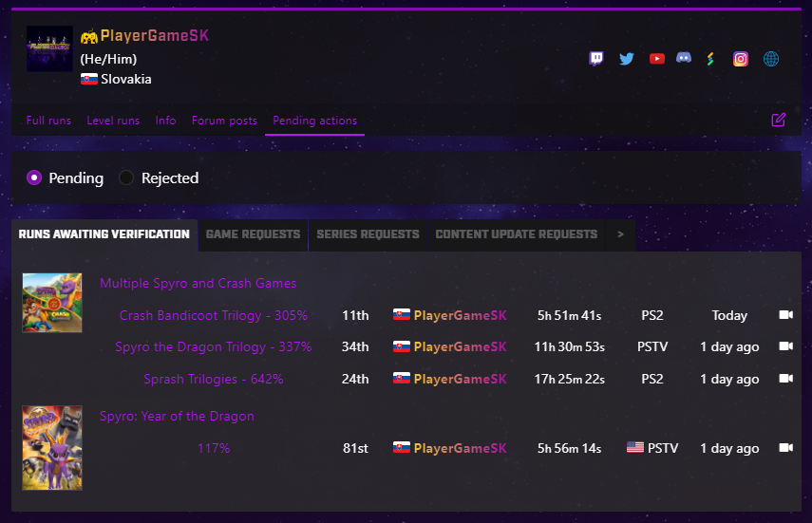Expand more tabs with the right arrow
The image size is (812, 523).
(620, 234)
